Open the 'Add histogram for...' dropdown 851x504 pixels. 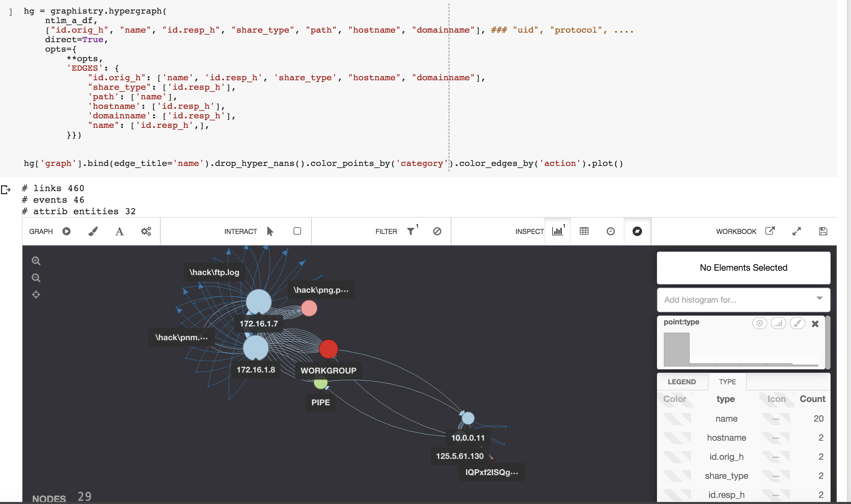pos(743,300)
